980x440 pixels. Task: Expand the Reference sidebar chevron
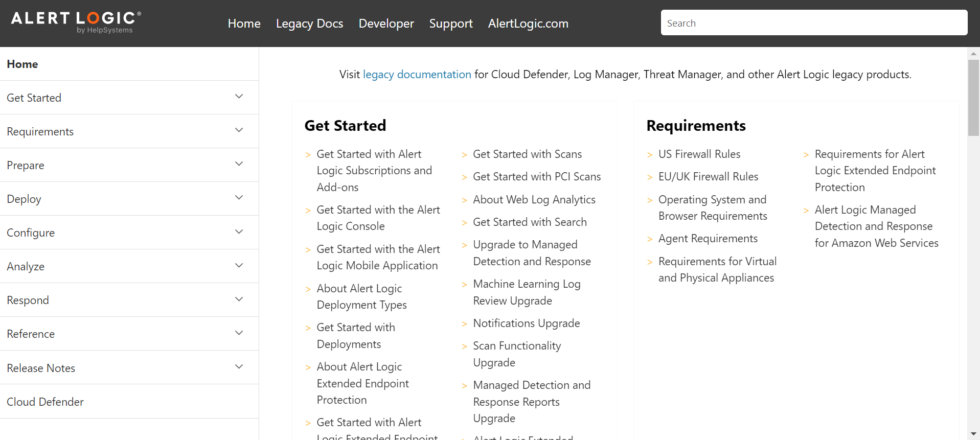coord(239,333)
